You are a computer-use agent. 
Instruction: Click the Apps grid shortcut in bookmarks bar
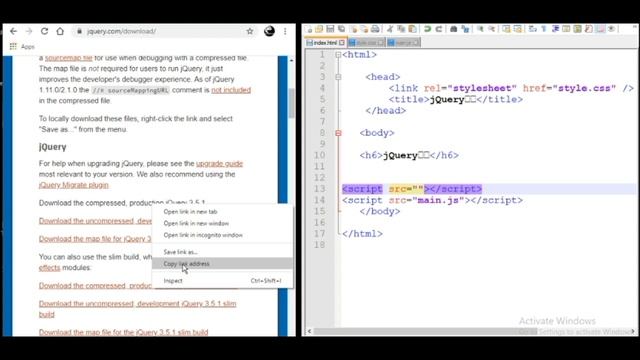13,47
